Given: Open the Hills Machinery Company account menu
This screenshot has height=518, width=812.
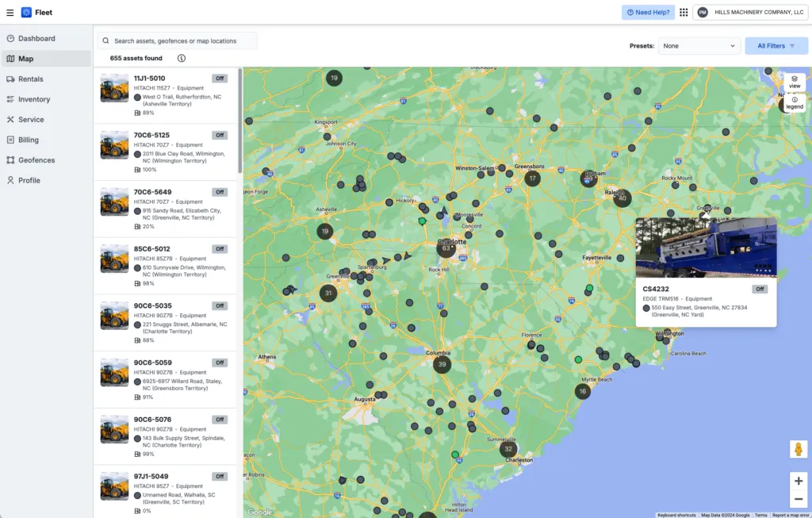Looking at the screenshot, I should point(749,12).
